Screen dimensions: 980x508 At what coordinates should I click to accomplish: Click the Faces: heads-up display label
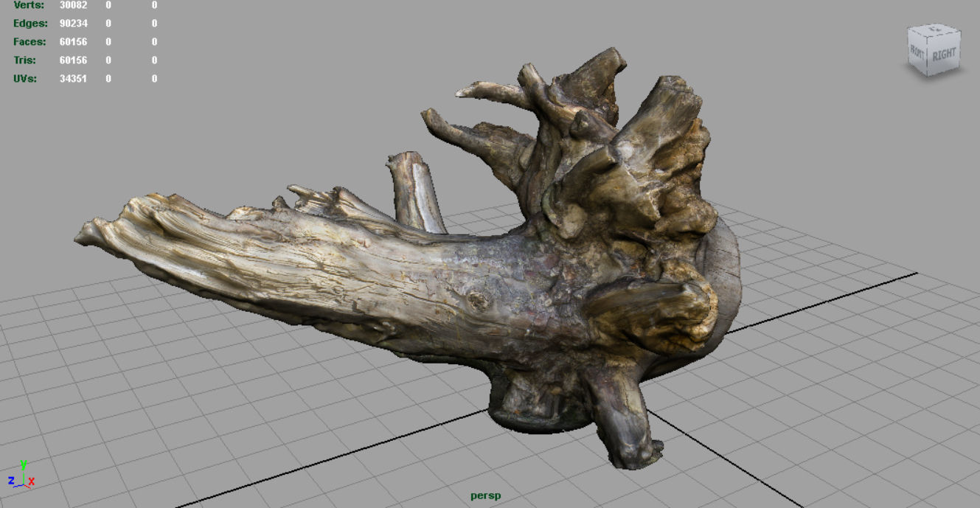click(29, 42)
